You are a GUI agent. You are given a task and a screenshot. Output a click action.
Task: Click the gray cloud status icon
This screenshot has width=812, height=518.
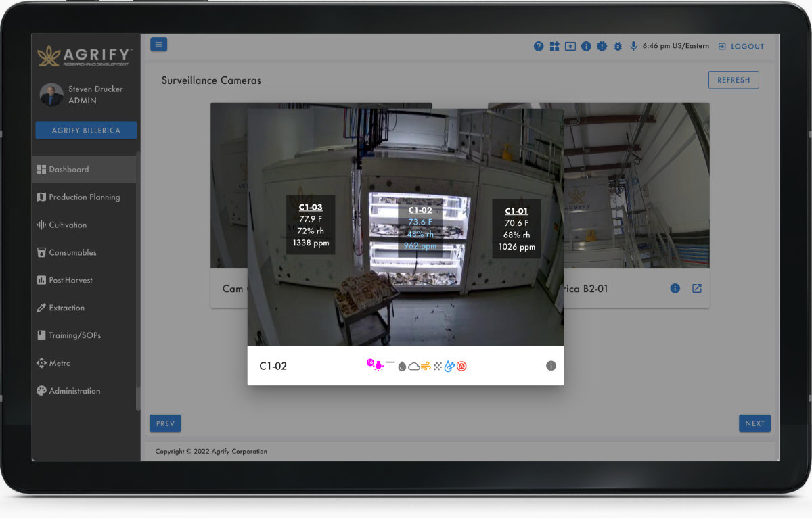(413, 366)
